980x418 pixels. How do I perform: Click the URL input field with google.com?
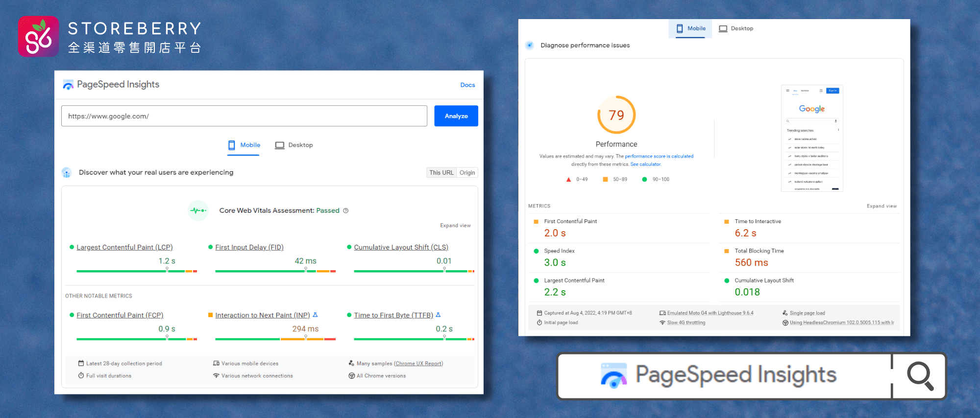point(244,116)
